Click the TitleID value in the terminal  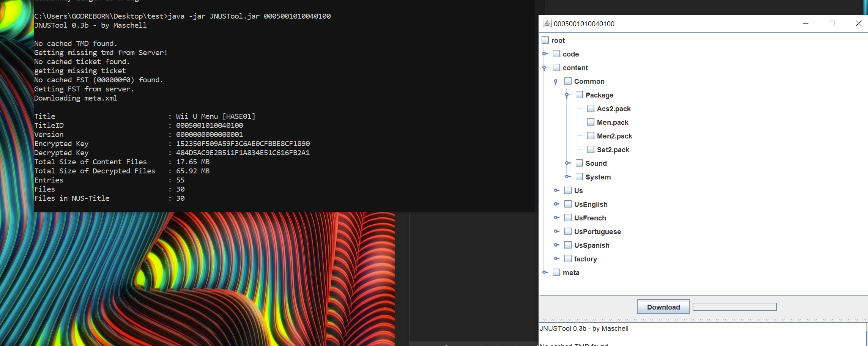210,126
